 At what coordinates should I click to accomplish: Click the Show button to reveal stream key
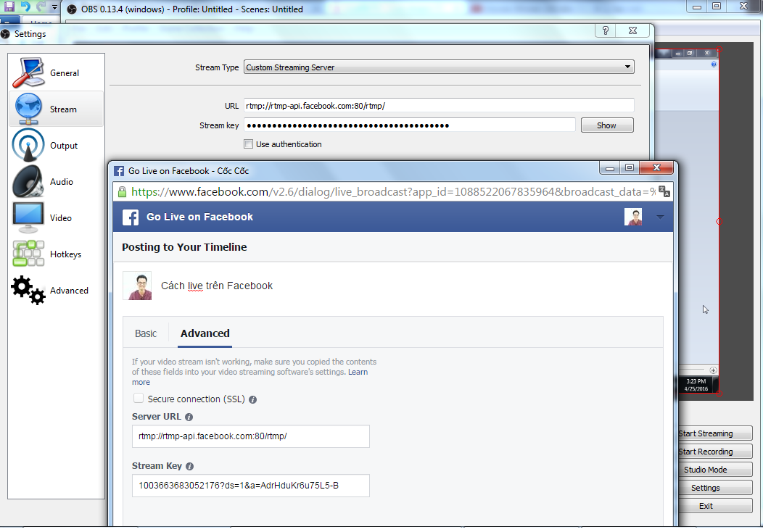(x=607, y=125)
